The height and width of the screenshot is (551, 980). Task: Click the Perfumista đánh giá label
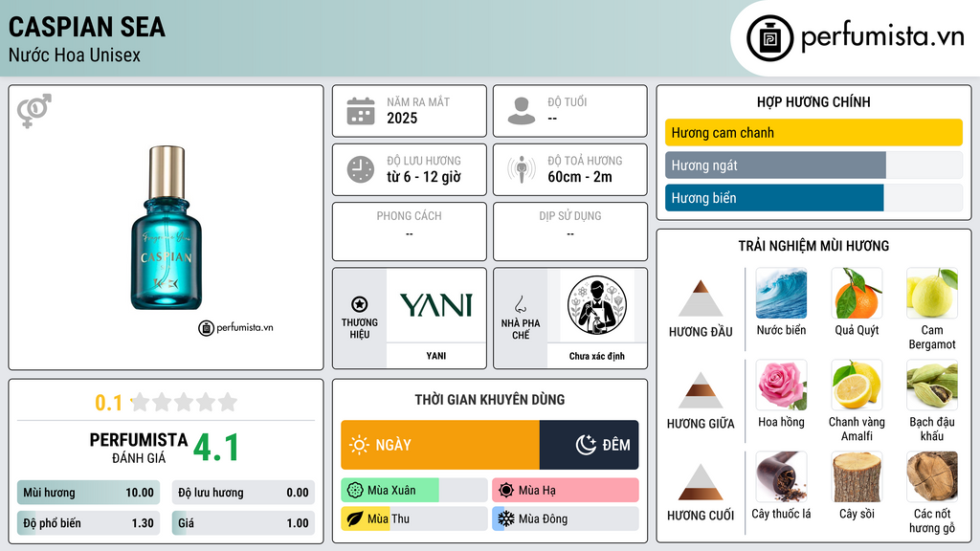[138, 448]
